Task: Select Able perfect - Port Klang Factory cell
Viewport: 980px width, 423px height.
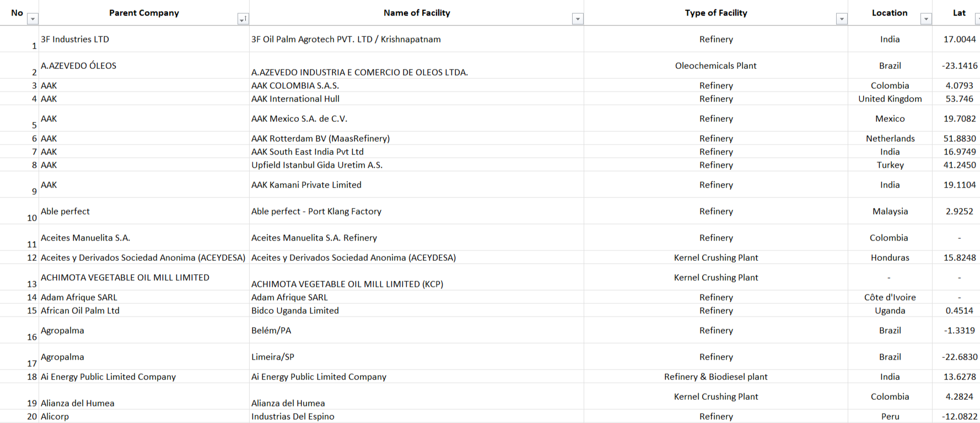Action: 417,211
